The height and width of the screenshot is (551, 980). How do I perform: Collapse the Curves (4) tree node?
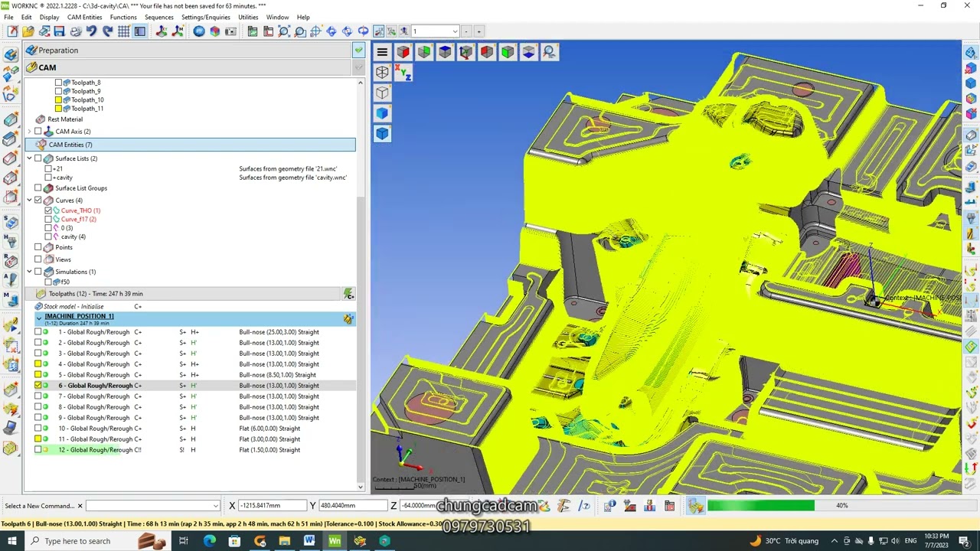[29, 201]
